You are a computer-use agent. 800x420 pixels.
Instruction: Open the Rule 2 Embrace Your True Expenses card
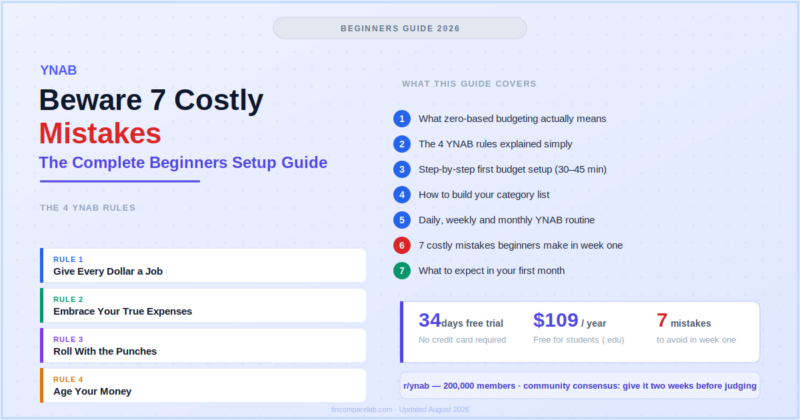point(203,305)
